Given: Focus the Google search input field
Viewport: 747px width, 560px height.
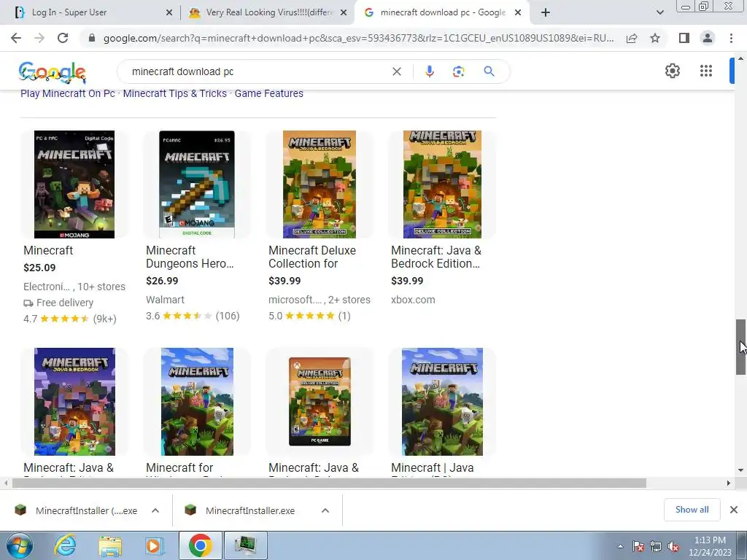Looking at the screenshot, I should click(258, 71).
